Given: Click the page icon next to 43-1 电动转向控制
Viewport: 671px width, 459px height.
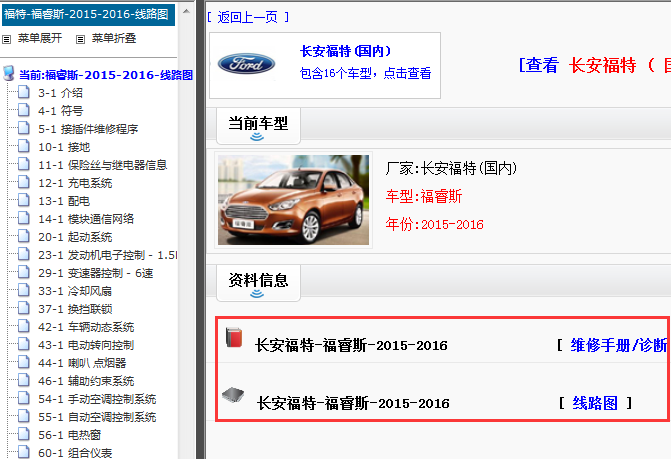Looking at the screenshot, I should (24, 344).
